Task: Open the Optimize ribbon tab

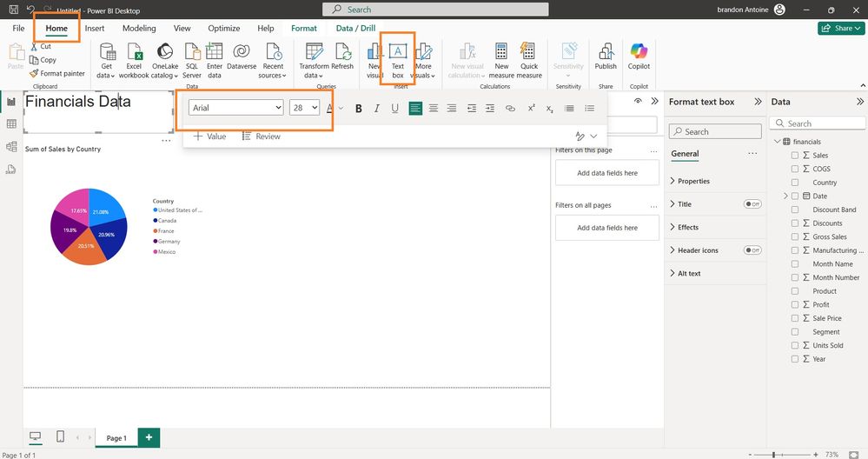Action: tap(223, 28)
